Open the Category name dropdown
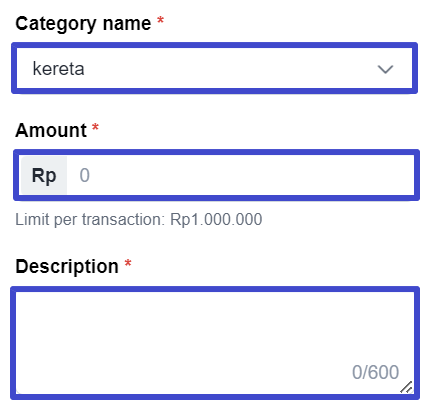 point(214,68)
